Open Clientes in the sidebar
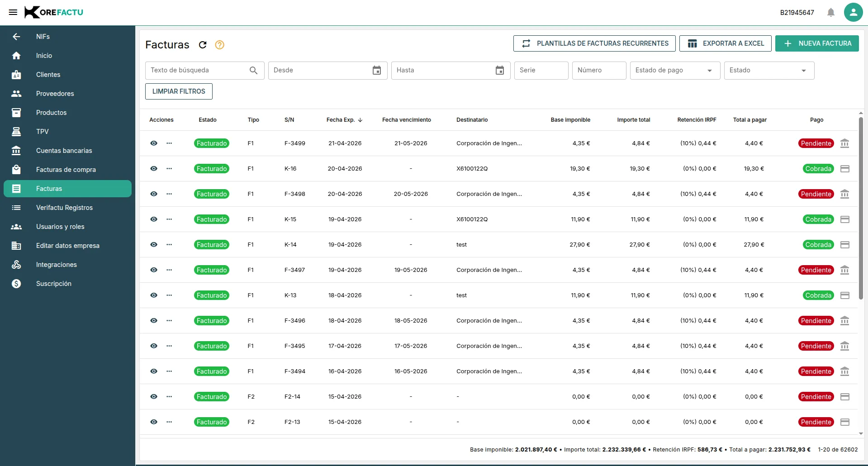 pos(67,75)
